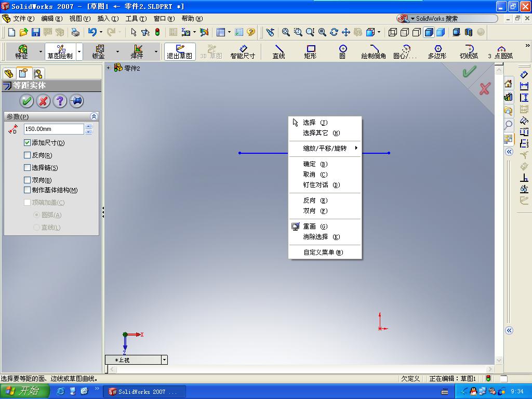Click in the offset distance field
This screenshot has height=399, width=532.
pos(54,129)
